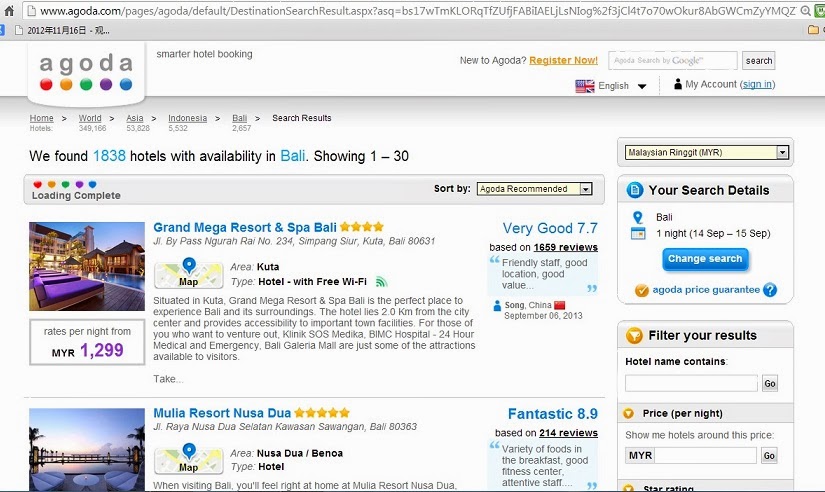Click the Agoda Search by Google field
Image resolution: width=825 pixels, height=492 pixels.
click(672, 61)
